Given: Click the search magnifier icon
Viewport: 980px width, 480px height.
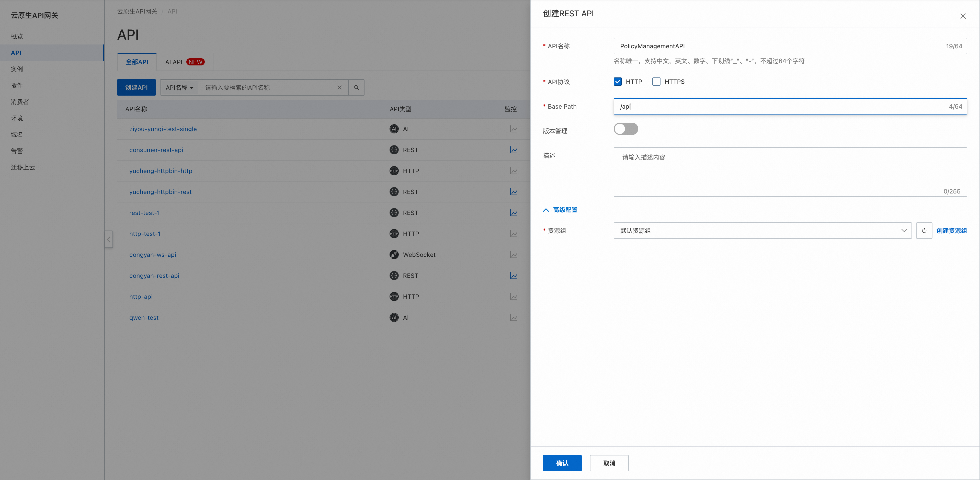Looking at the screenshot, I should tap(356, 87).
